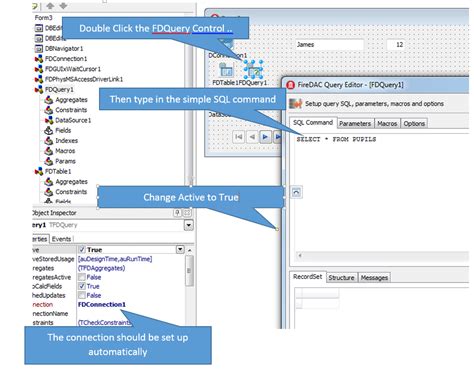Open the component selector dropdown in Object Inspector
Viewport: 474px width, 370px height.
(x=189, y=225)
